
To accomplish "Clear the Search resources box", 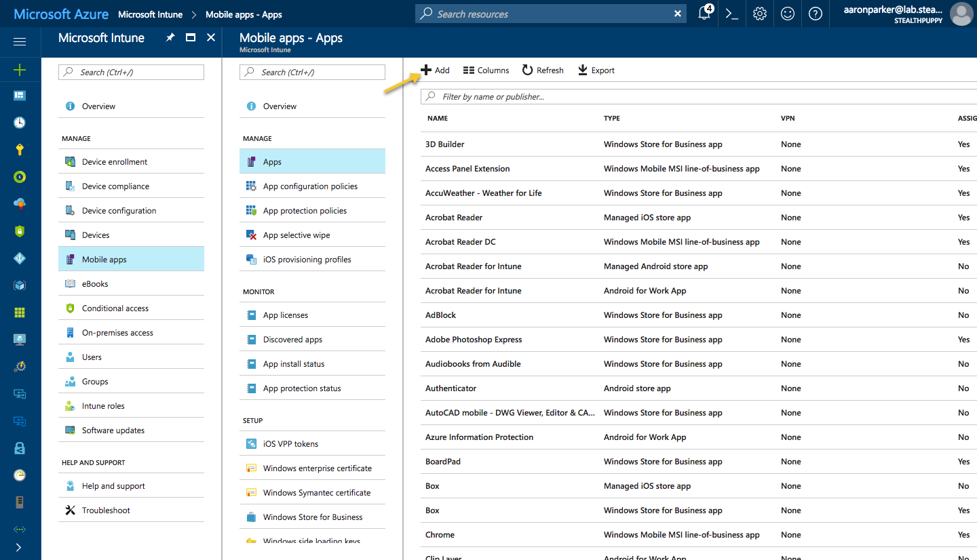I will click(x=677, y=14).
